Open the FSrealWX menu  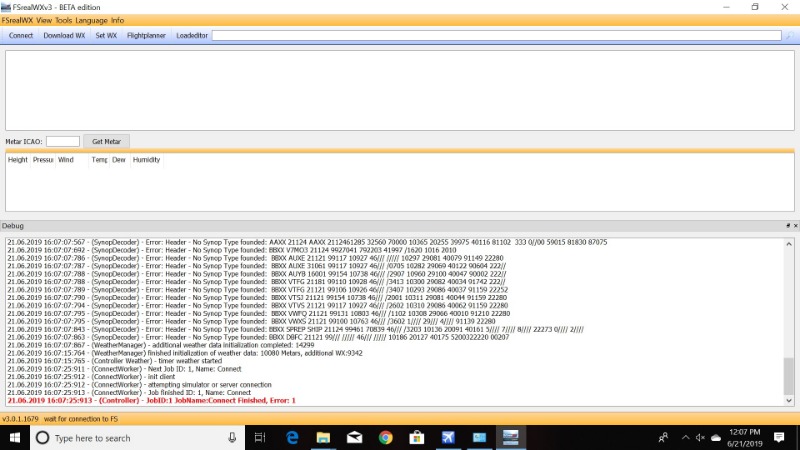17,20
